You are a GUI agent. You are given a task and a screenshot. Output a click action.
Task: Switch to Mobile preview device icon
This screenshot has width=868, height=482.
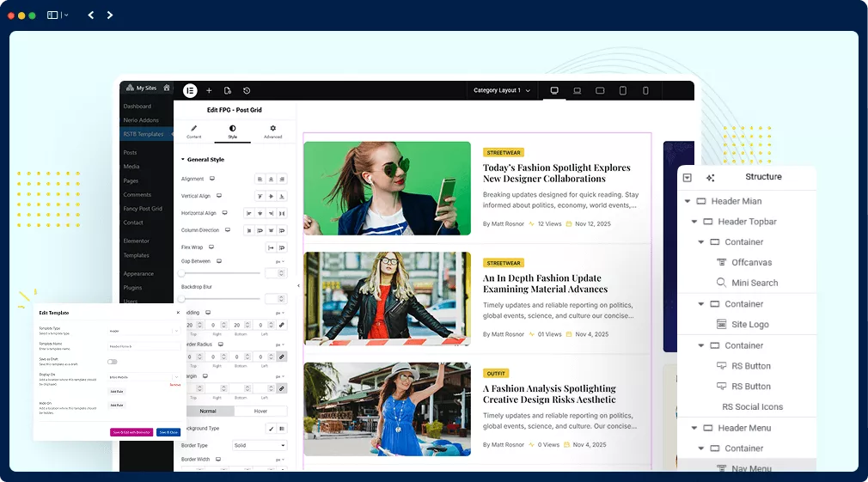pyautogui.click(x=645, y=91)
